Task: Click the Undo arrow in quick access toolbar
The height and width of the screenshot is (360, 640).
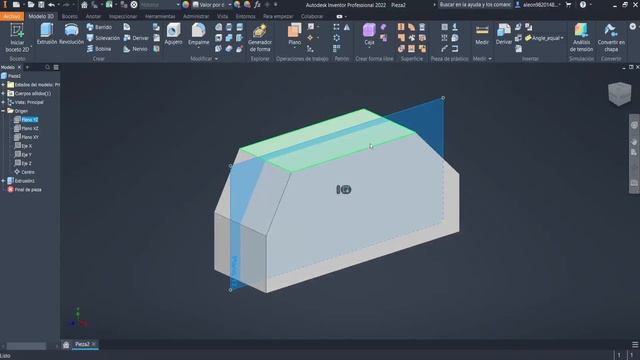Action: [51, 5]
